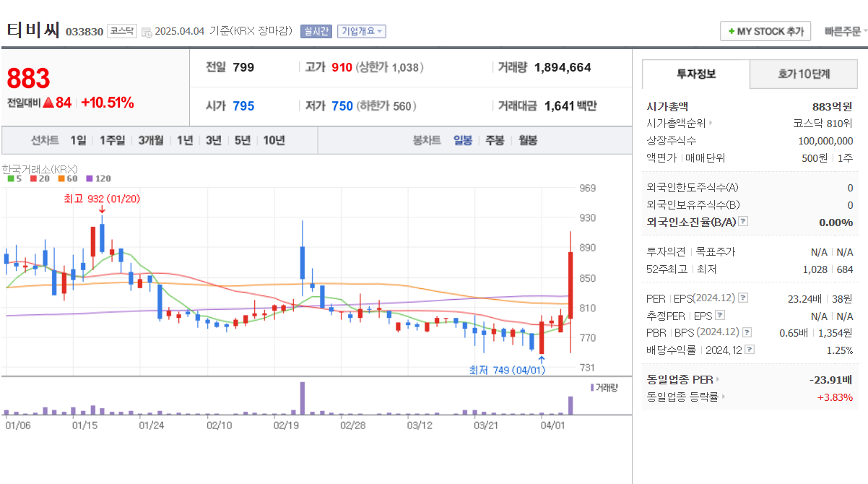Click the 시가총액순위 link
Viewport: 868px width, 484px height.
click(x=676, y=124)
